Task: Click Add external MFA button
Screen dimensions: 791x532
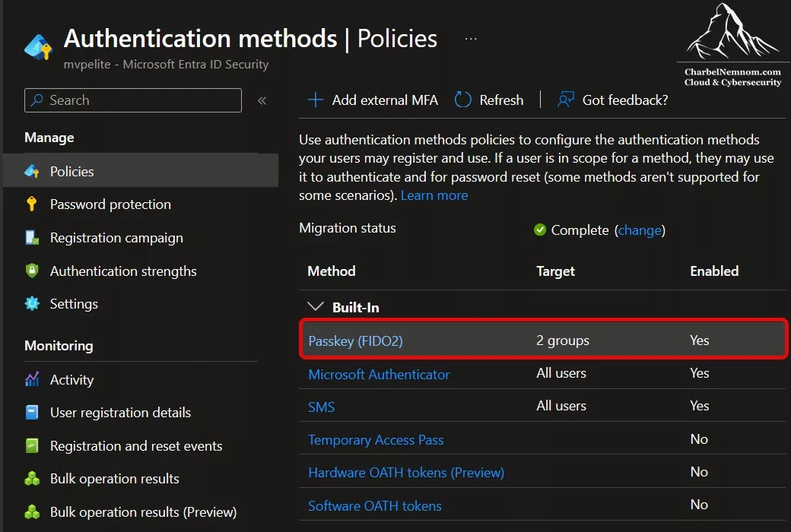Action: pyautogui.click(x=373, y=100)
